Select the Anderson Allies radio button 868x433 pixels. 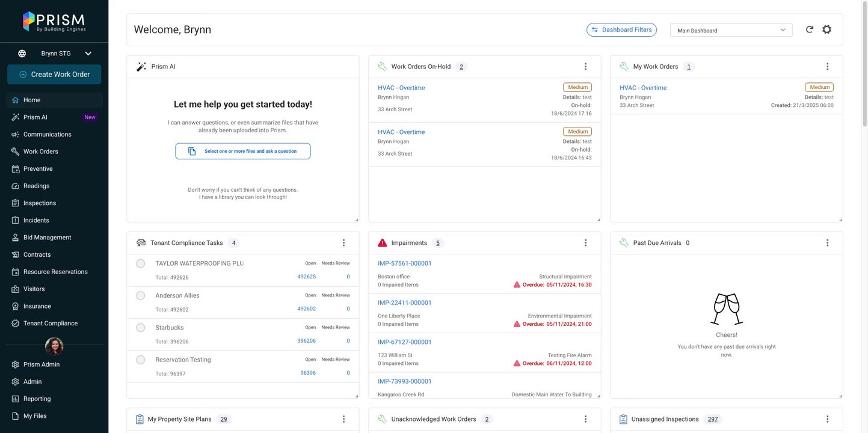click(x=141, y=296)
